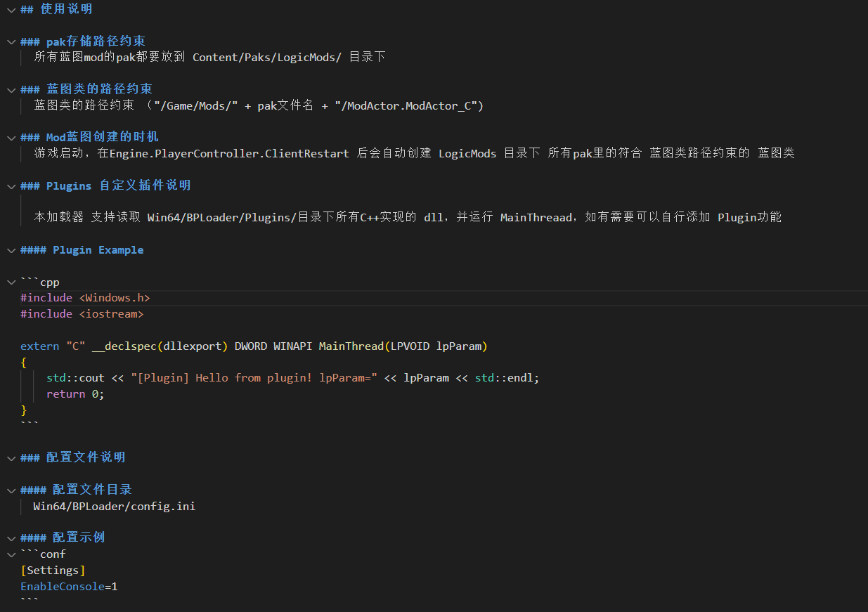Collapse the 配置文件目录 section

[11, 490]
